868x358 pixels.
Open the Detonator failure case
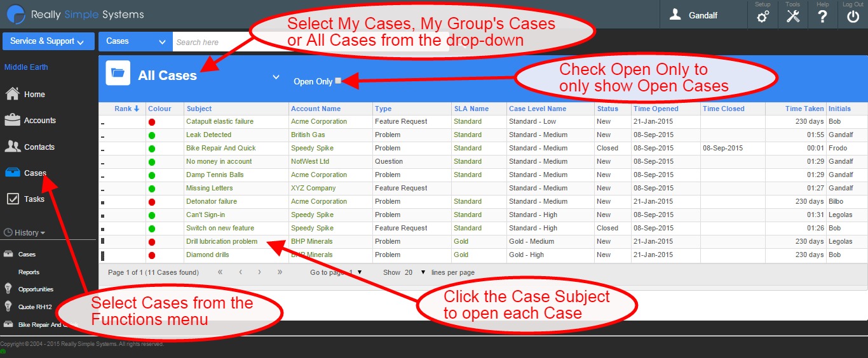(x=212, y=201)
